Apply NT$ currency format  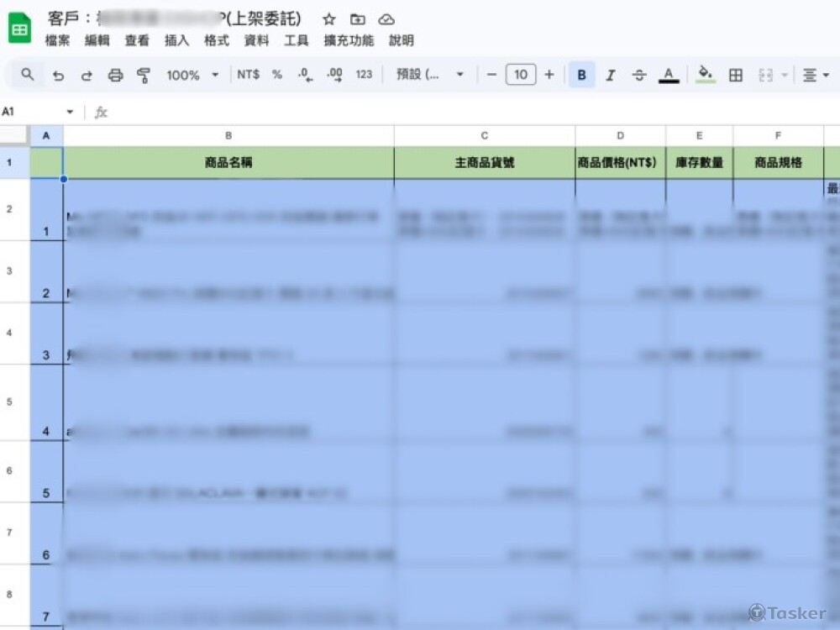pos(246,75)
